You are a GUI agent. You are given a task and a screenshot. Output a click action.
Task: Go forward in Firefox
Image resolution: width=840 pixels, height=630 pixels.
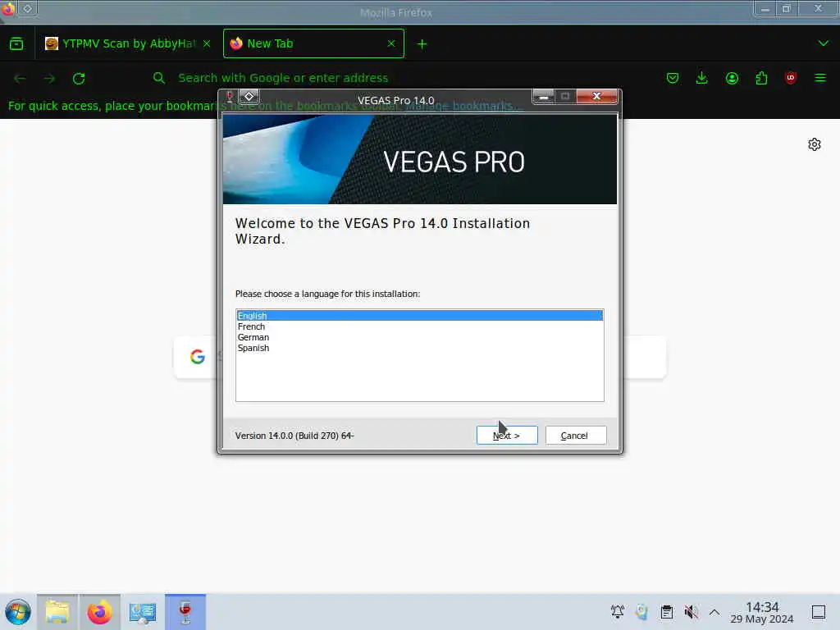[49, 78]
